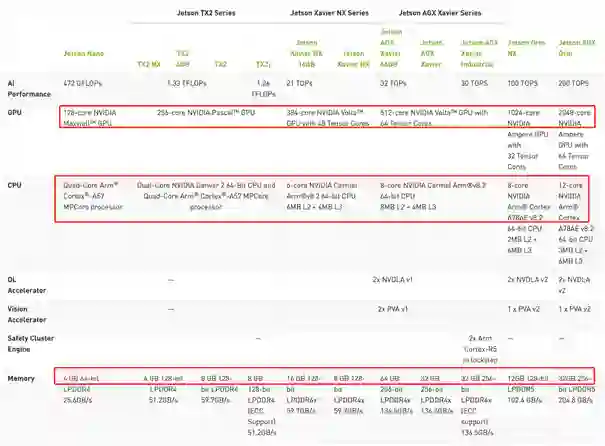Click the 384-core NVIDIA Volta GPU cell
The image size is (605, 446).
point(328,118)
